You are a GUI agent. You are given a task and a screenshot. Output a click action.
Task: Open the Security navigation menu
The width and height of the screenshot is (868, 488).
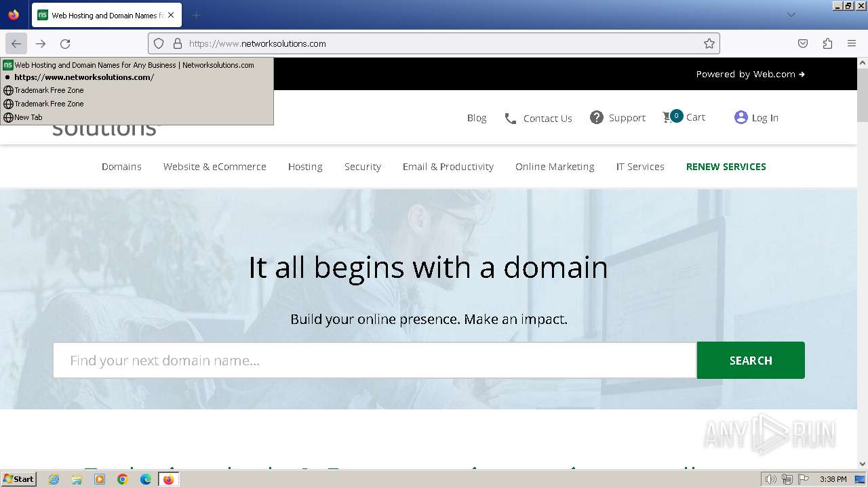click(363, 167)
